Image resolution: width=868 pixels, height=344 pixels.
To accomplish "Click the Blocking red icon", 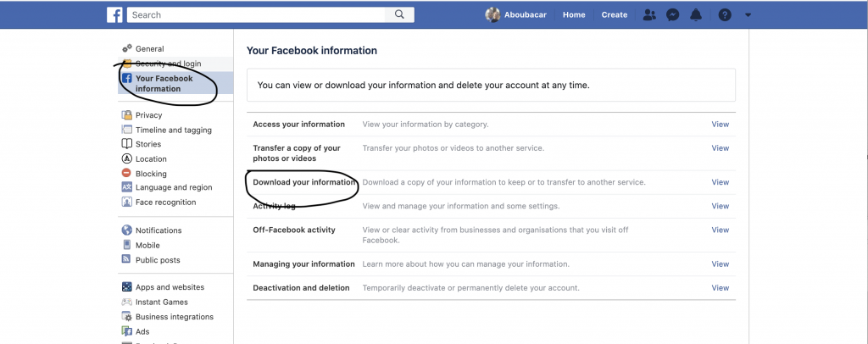I will 127,173.
